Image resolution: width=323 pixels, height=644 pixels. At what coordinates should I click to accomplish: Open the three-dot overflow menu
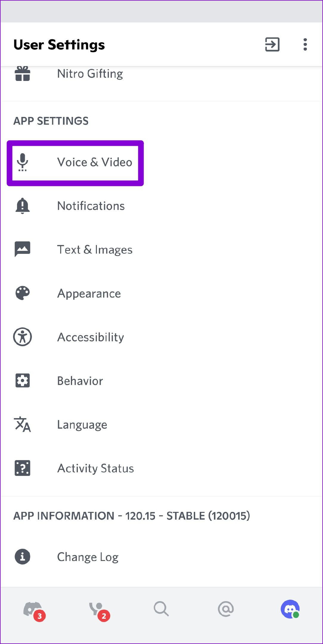(305, 45)
